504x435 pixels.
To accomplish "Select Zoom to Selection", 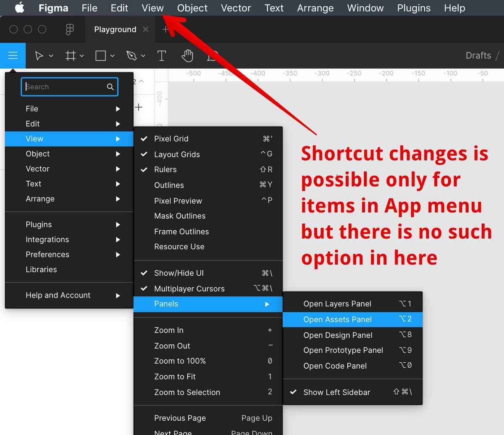I will pos(208,392).
